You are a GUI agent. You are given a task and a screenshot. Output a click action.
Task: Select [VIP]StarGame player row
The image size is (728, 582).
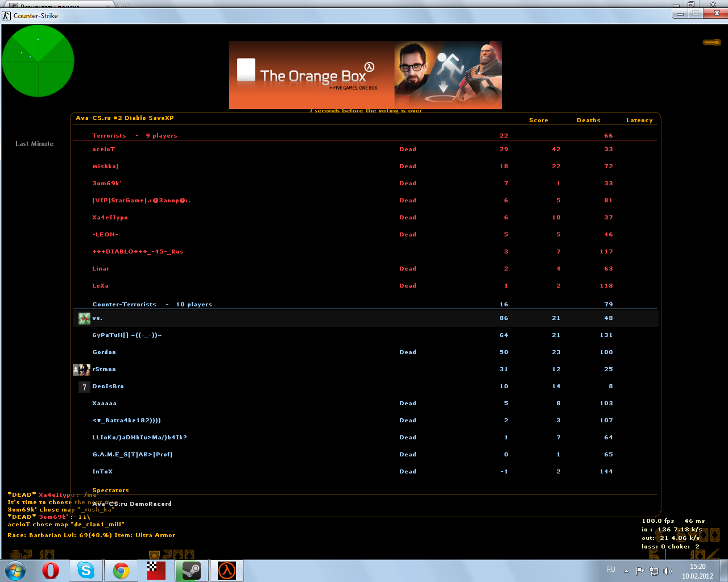(365, 201)
